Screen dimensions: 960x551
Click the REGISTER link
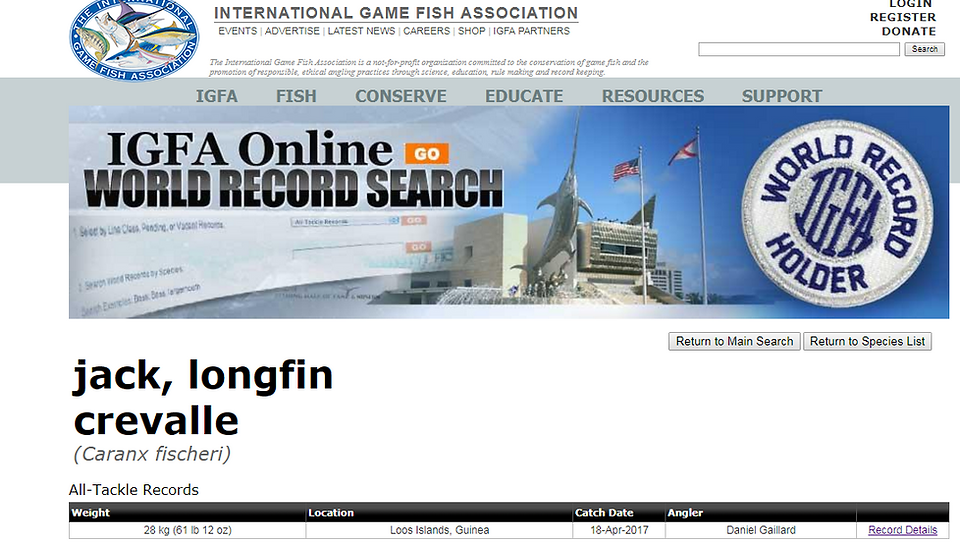902,18
